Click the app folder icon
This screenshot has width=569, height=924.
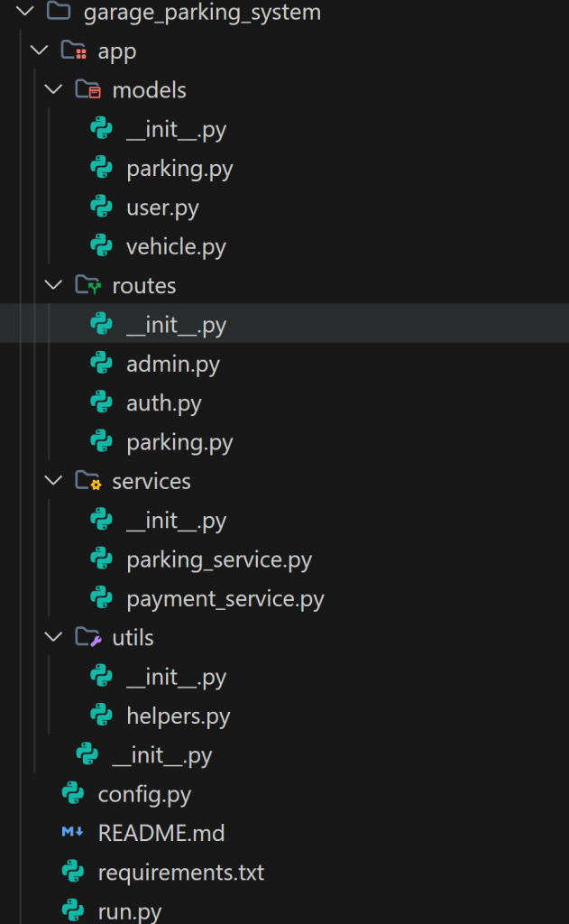coord(73,51)
